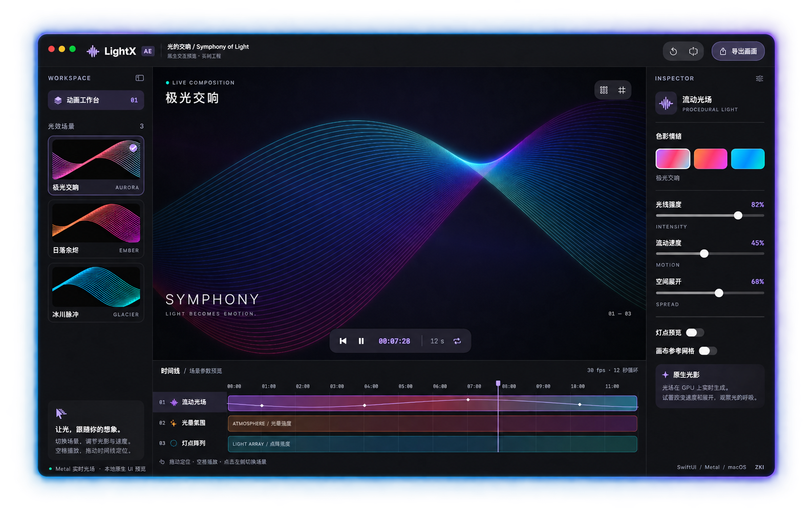Viewport: 812px width, 508px height.
Task: Toggle the 灯点预览 switch
Action: (x=695, y=333)
